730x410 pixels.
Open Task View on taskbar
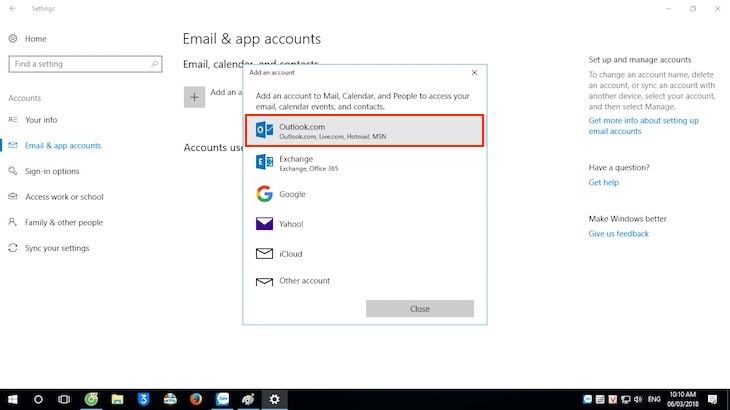pyautogui.click(x=64, y=399)
